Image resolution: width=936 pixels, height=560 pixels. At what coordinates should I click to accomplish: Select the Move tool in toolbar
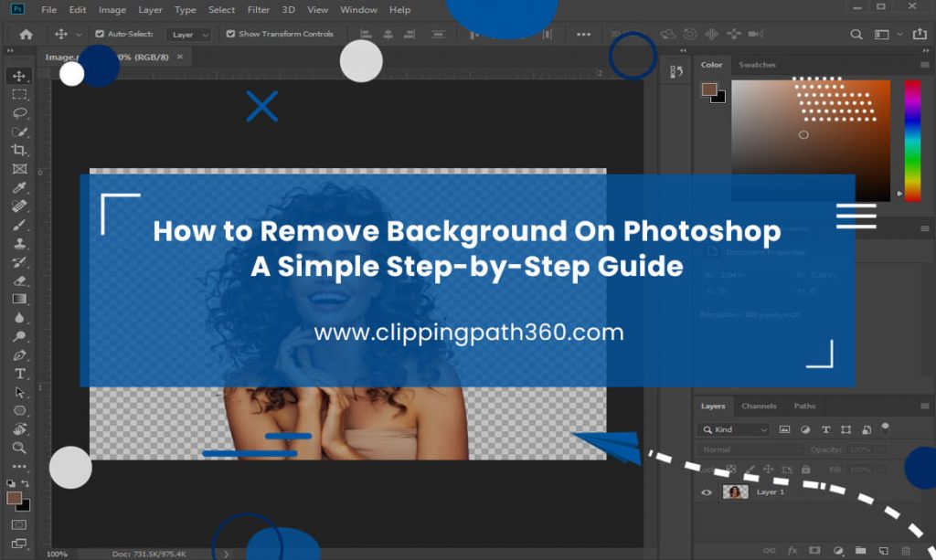point(19,76)
